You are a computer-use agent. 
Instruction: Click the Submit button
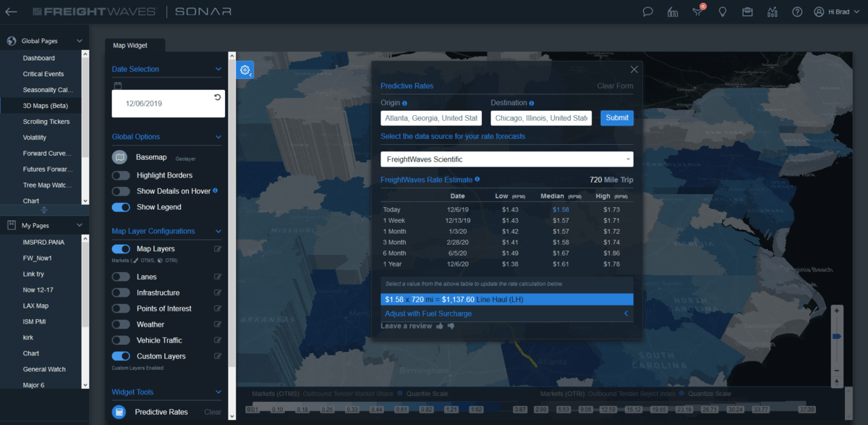click(x=617, y=118)
